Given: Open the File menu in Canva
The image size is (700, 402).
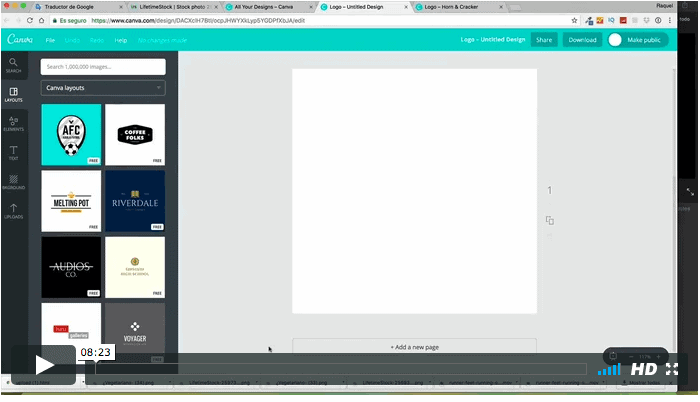Looking at the screenshot, I should (50, 40).
